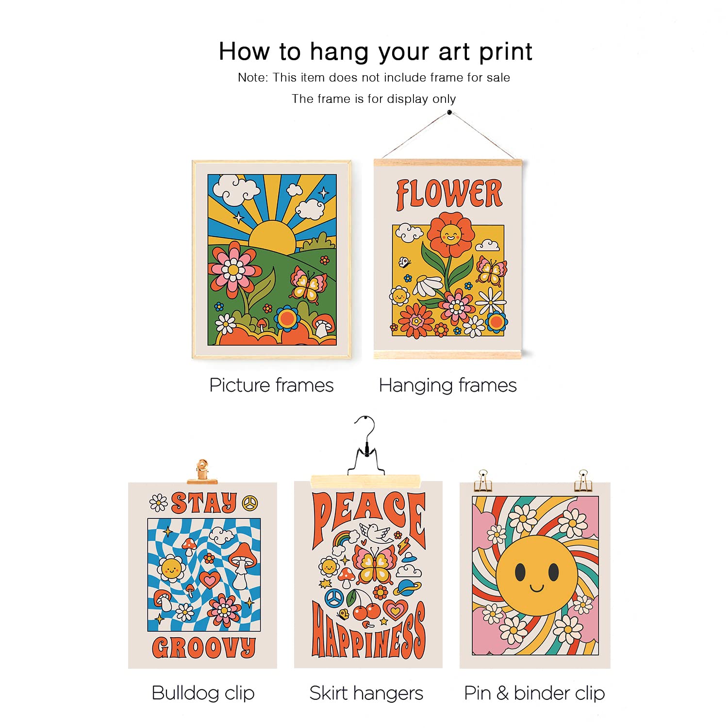Click the white dove in Peace print
The image size is (728, 728).
(x=376, y=532)
